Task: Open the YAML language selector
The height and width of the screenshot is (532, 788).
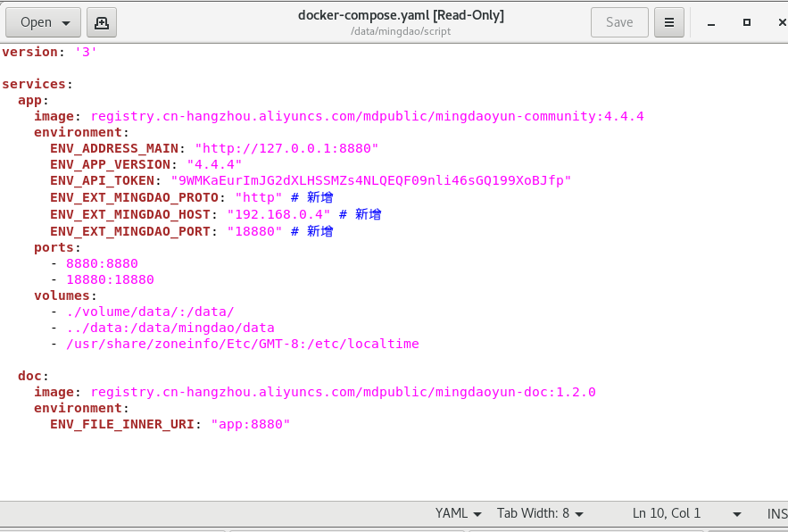Action: click(459, 513)
